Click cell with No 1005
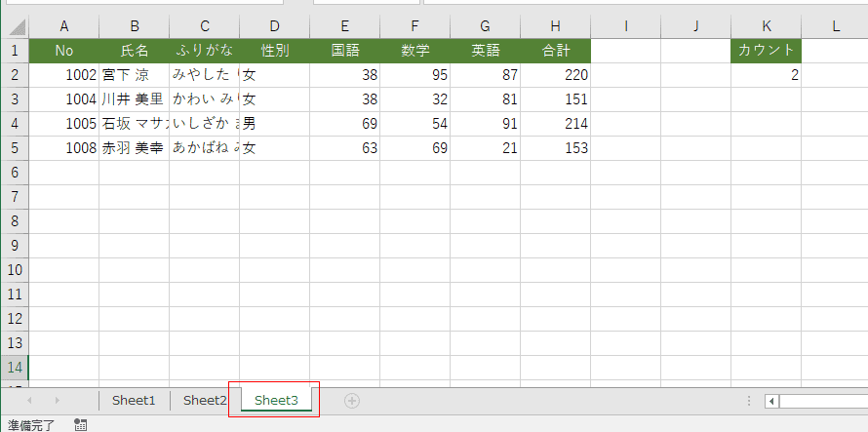Screen dimensions: 868x432 63,124
